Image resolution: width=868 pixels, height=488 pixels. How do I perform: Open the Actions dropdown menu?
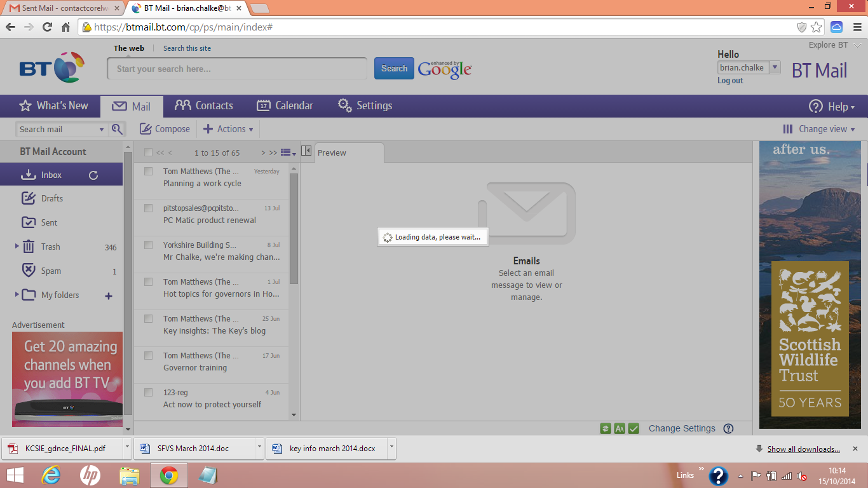click(228, 129)
